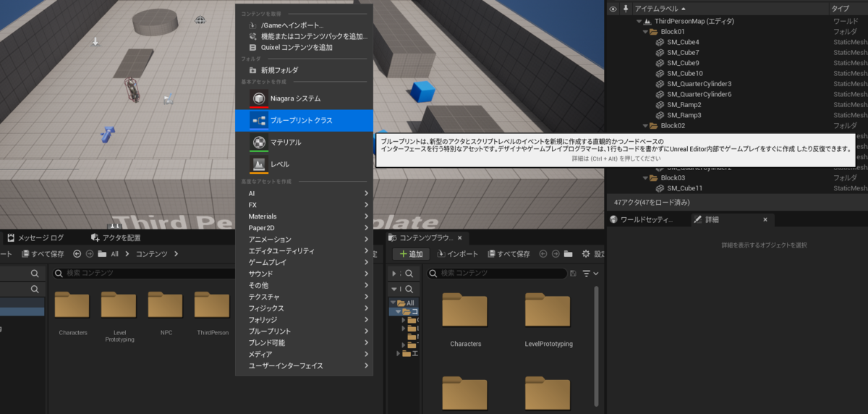Collapse the Block01 folder in outliner

tap(644, 32)
